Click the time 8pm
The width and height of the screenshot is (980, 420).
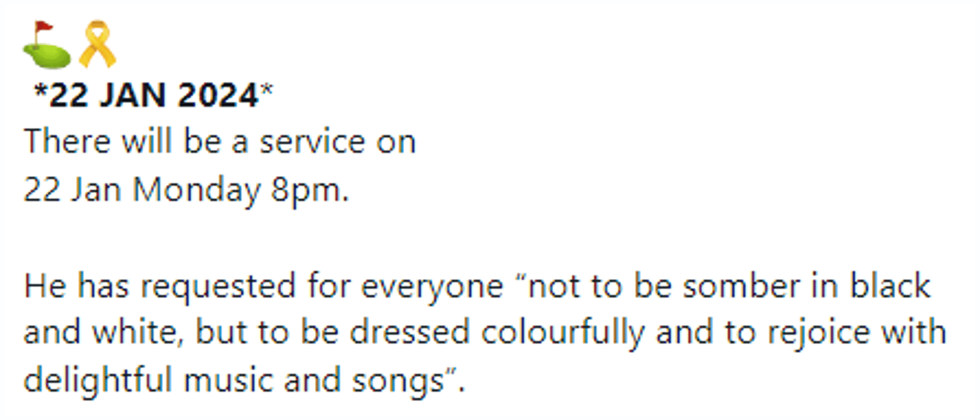click(310, 190)
